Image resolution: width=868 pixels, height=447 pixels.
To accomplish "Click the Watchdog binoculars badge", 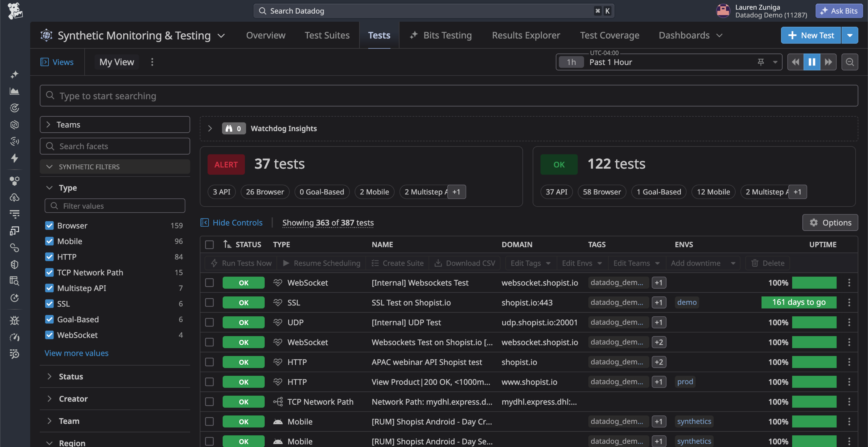I will click(x=234, y=128).
